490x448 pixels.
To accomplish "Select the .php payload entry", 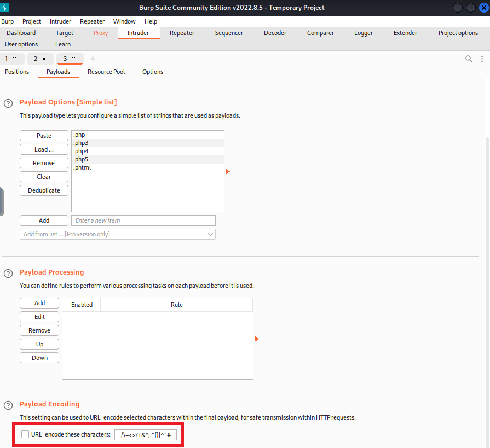I will click(147, 135).
